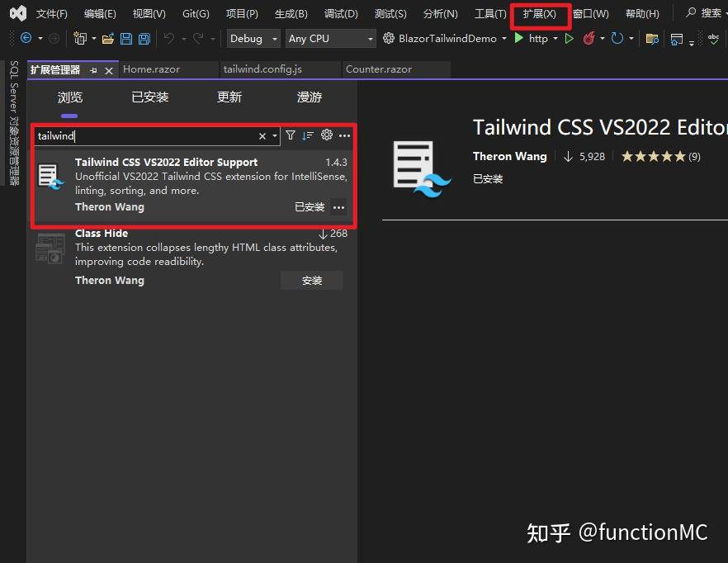This screenshot has height=563, width=728.
Task: Click the Save All icon
Action: click(x=143, y=38)
